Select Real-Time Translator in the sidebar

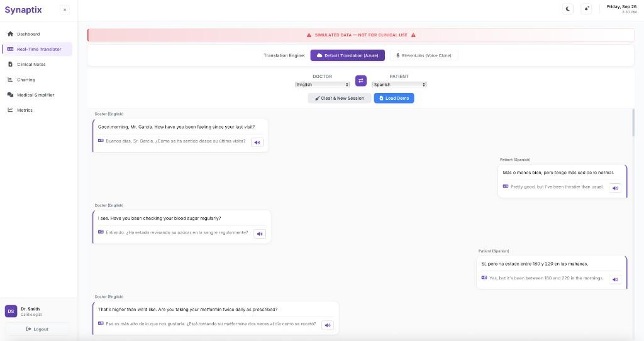pos(37,49)
